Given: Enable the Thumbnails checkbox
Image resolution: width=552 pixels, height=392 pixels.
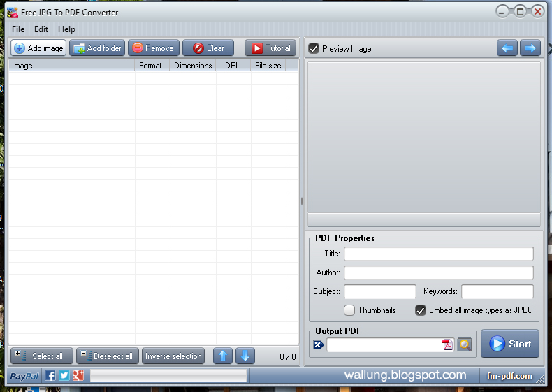Looking at the screenshot, I should click(x=349, y=310).
